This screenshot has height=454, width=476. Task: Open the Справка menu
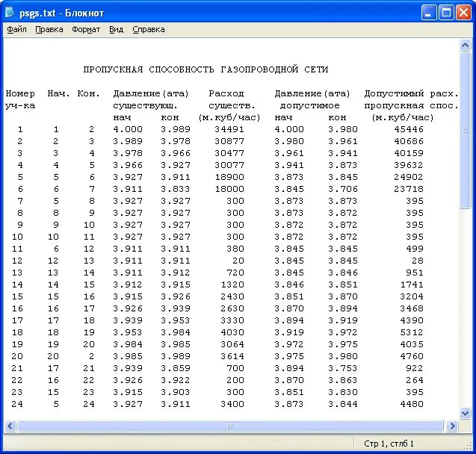[x=149, y=29]
